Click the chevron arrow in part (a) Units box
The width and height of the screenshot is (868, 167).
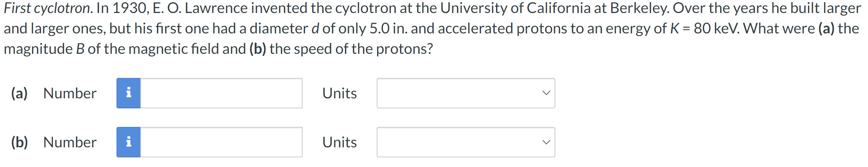click(546, 93)
